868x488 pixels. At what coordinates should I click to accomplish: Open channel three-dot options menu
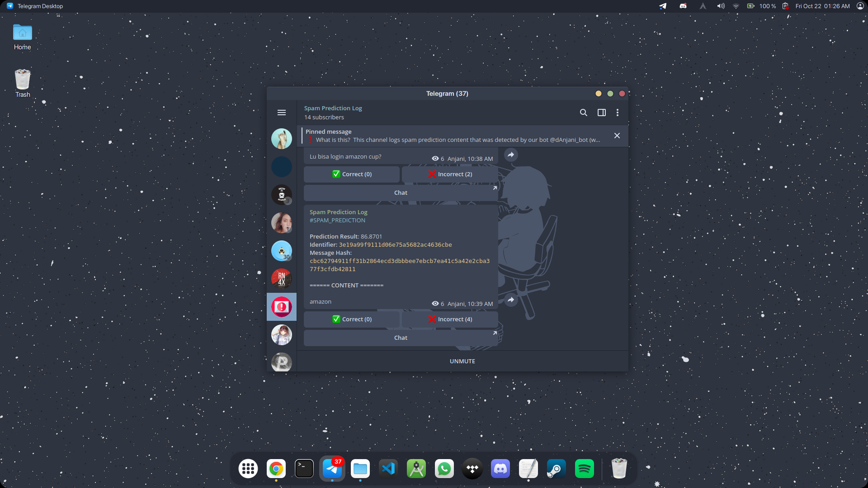coord(618,113)
